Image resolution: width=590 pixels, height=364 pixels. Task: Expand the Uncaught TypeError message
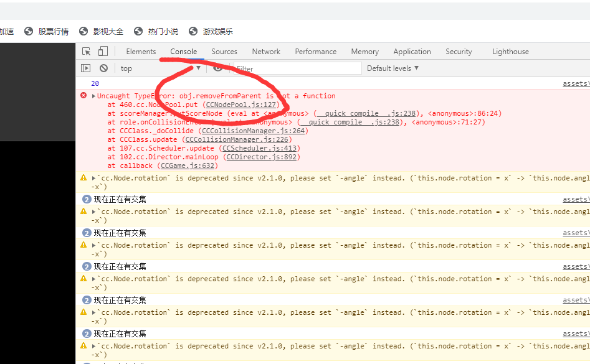click(x=93, y=96)
